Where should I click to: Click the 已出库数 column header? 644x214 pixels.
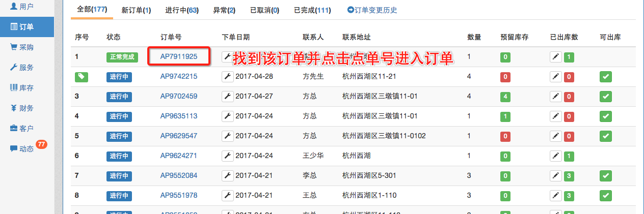[x=564, y=37]
